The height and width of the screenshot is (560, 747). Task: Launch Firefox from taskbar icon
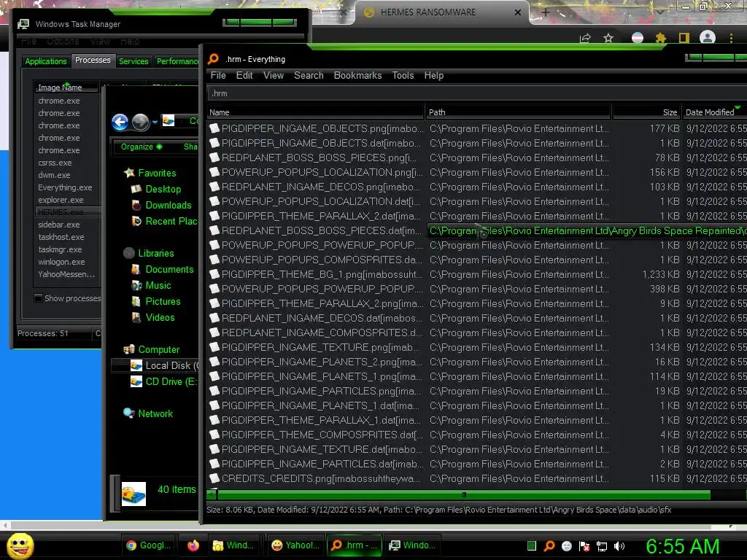[x=193, y=545]
